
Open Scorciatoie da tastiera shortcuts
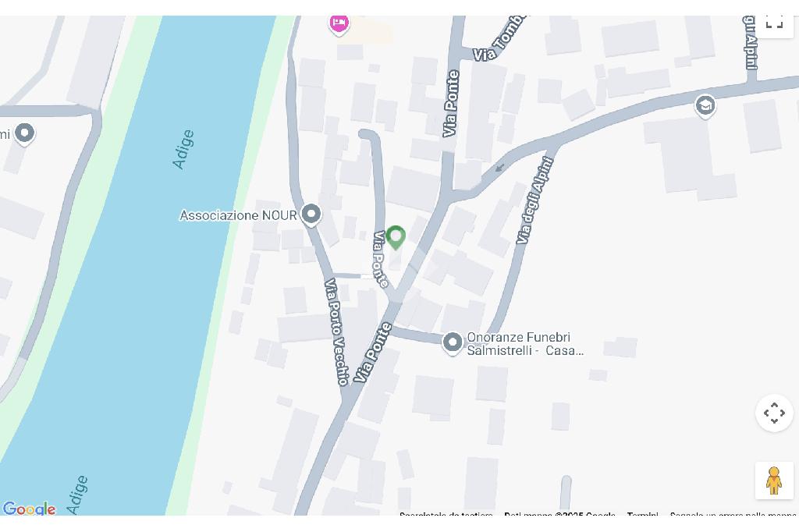[x=446, y=515]
